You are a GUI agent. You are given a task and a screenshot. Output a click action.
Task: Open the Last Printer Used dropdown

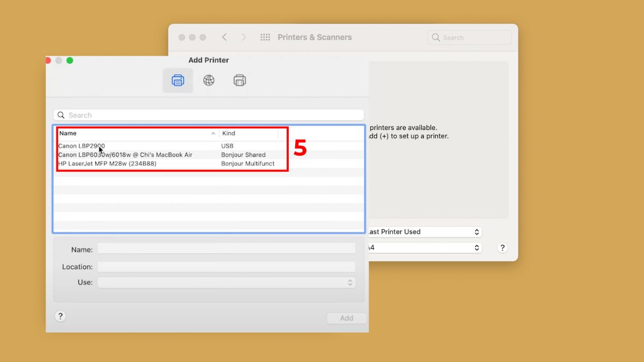point(424,232)
